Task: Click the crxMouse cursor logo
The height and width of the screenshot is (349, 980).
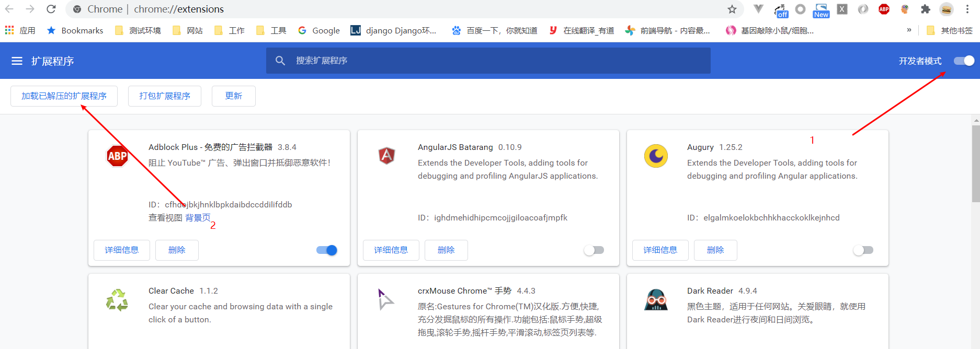Action: coord(385,299)
